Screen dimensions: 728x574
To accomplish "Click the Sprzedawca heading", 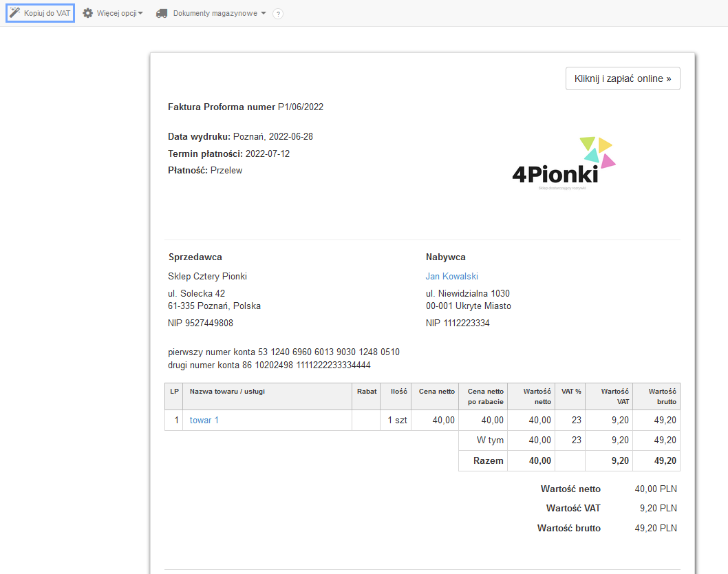I will (195, 257).
